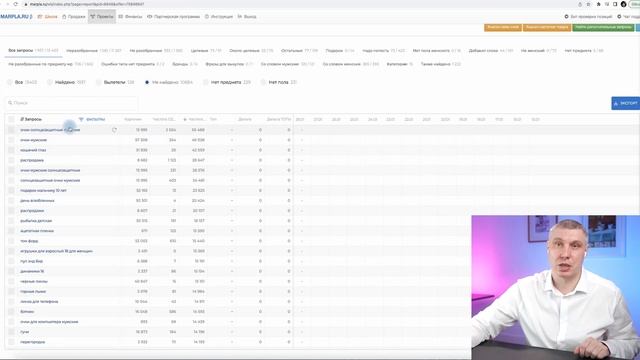Screen dimensions: 640x360
Task: Click the blue Экспорт button
Action: tap(626, 103)
